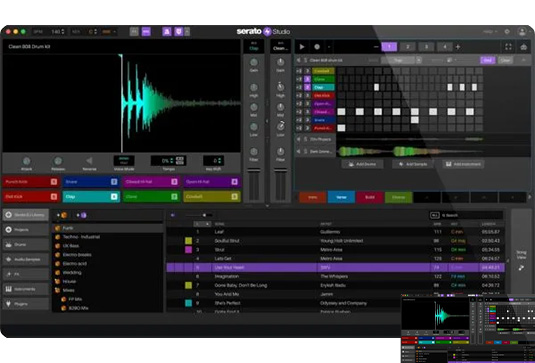
Task: Click the plus icon to add a scene
Action: [x=458, y=47]
